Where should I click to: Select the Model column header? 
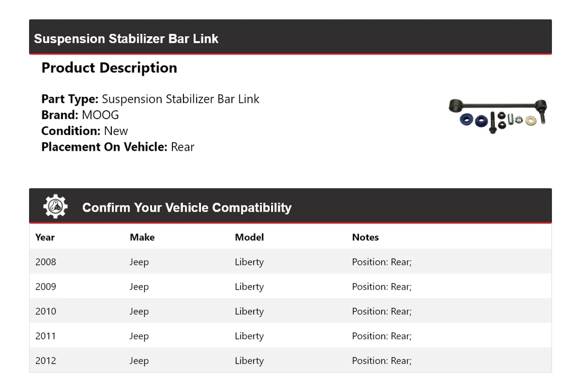click(x=249, y=237)
